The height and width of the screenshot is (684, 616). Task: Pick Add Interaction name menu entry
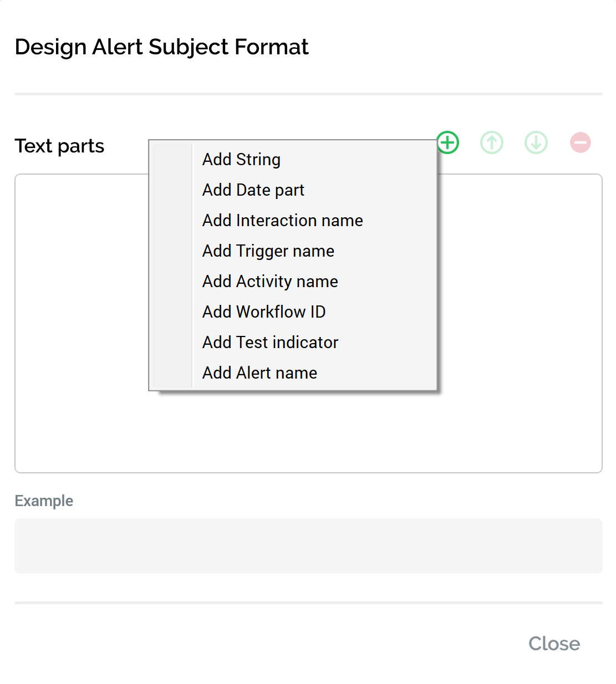pyautogui.click(x=282, y=221)
